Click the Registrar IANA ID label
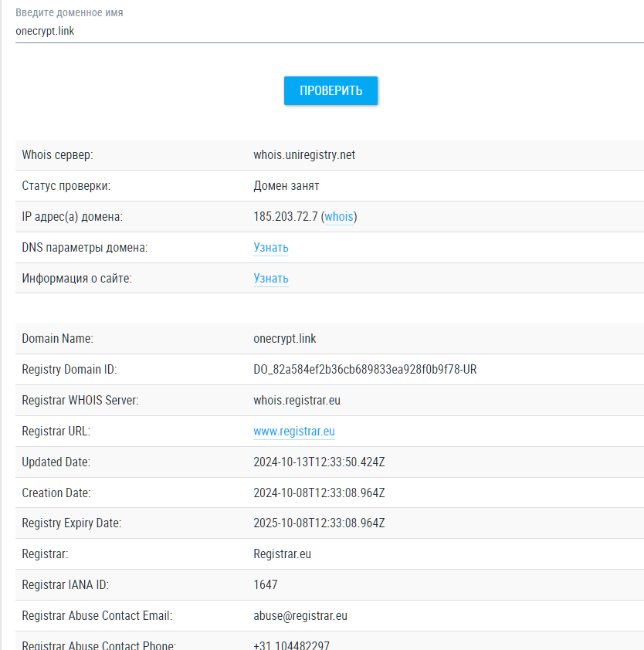644x650 pixels. (x=65, y=584)
